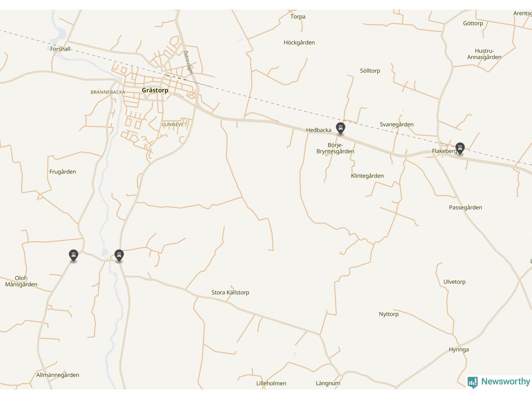
Task: Select the accident marker beside the river crossing
Action: pyautogui.click(x=119, y=255)
